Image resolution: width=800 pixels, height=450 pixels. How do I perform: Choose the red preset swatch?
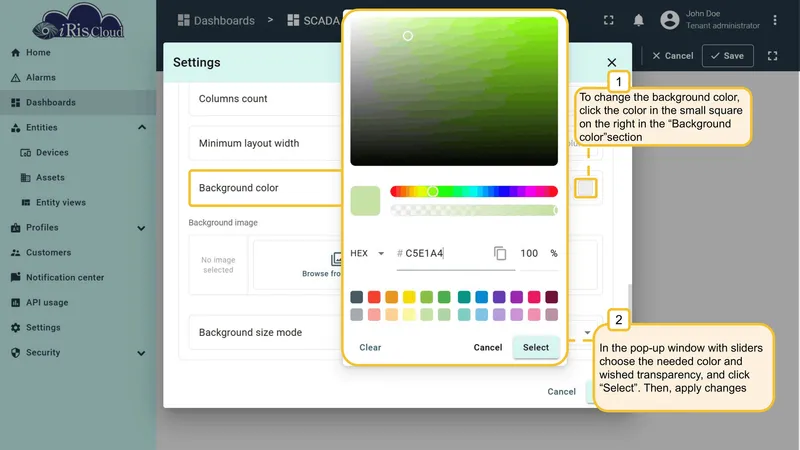374,297
